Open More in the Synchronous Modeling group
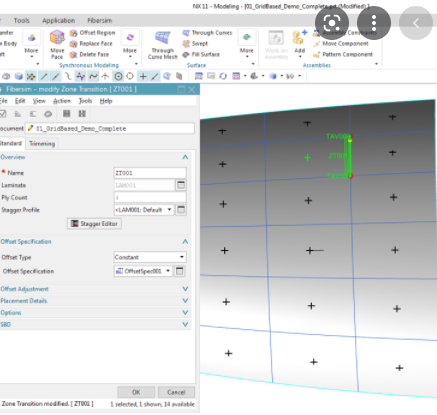 tap(130, 44)
